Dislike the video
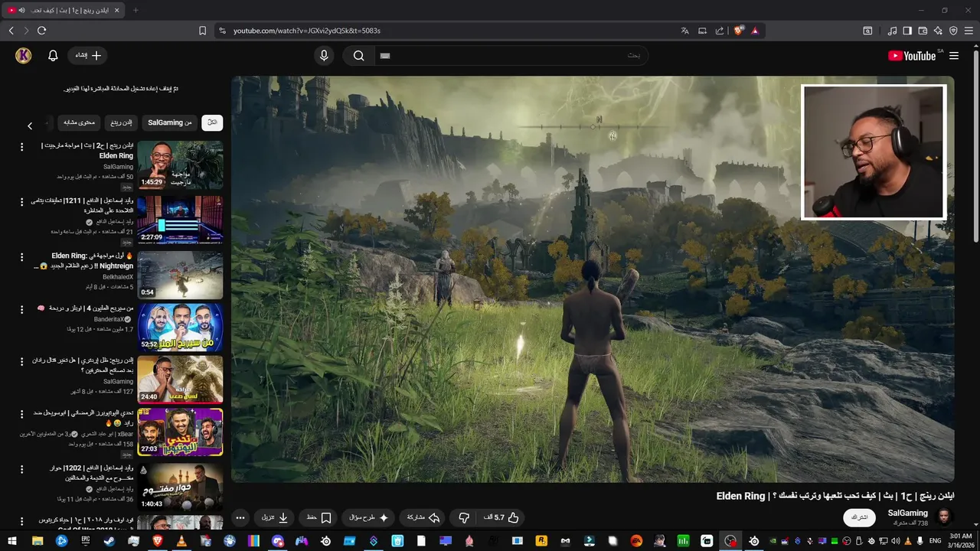 click(463, 517)
